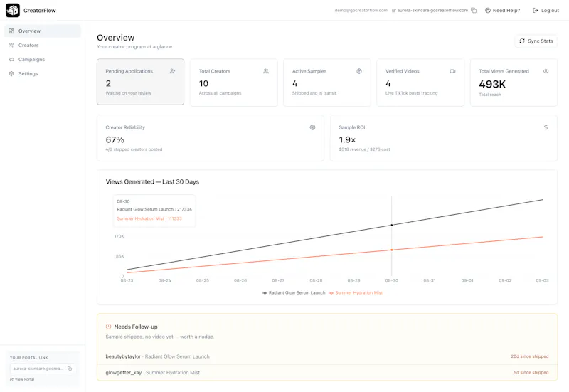
Task: Click the orange data point at 08-30
Action: [x=392, y=250]
